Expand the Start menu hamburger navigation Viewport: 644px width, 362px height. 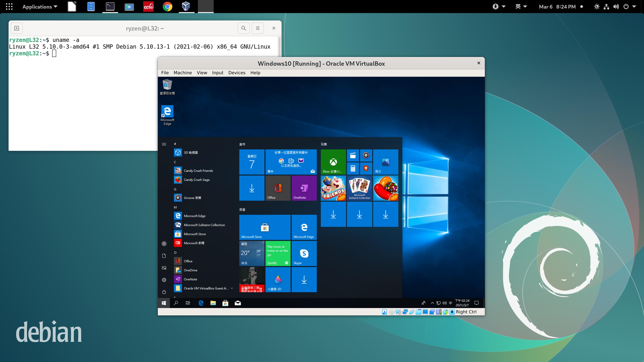(164, 144)
